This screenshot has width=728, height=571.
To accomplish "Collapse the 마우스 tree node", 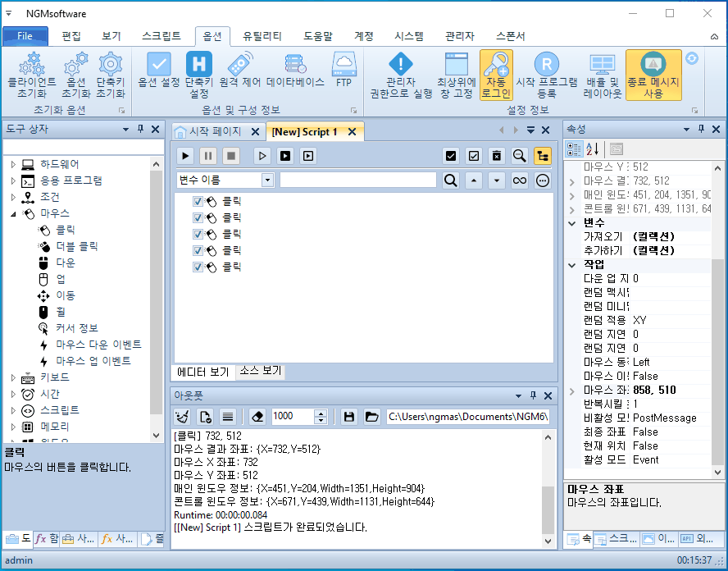I will [13, 214].
